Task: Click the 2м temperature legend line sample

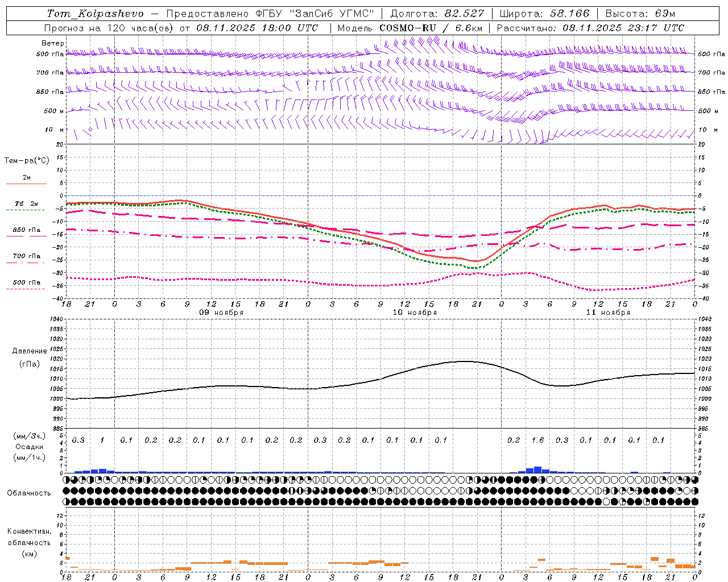Action: tap(26, 184)
